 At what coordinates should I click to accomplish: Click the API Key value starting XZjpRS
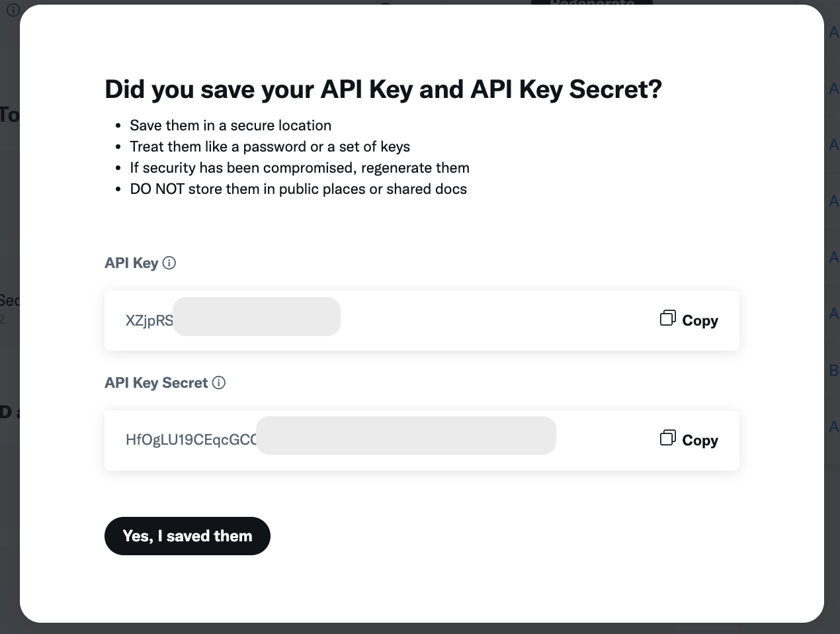tap(149, 321)
